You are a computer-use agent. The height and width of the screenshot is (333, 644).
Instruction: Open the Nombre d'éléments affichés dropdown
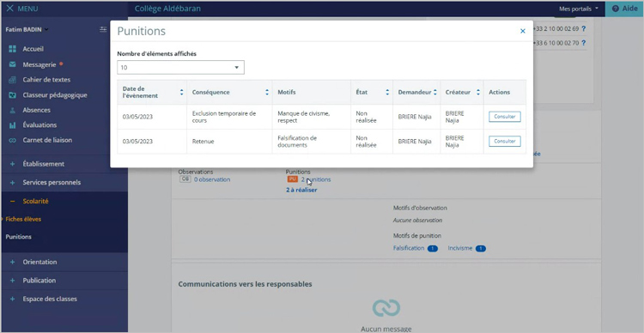coord(180,67)
